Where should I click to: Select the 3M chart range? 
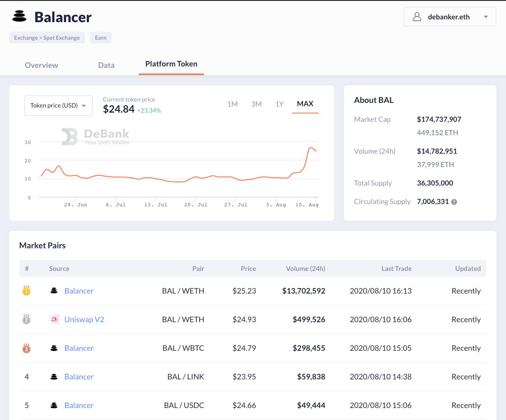(x=256, y=104)
